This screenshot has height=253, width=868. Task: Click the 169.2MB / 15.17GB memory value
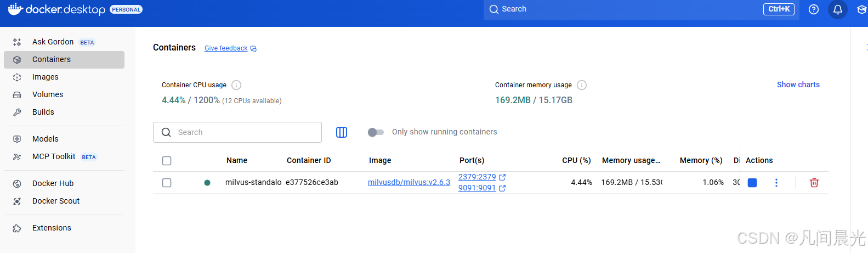coord(534,100)
